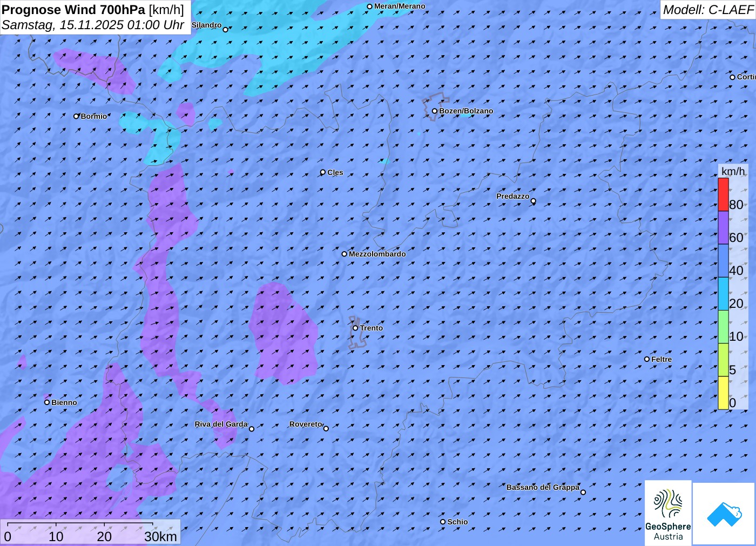This screenshot has width=756, height=546.
Task: Click the Feltre city marker
Action: tap(647, 359)
